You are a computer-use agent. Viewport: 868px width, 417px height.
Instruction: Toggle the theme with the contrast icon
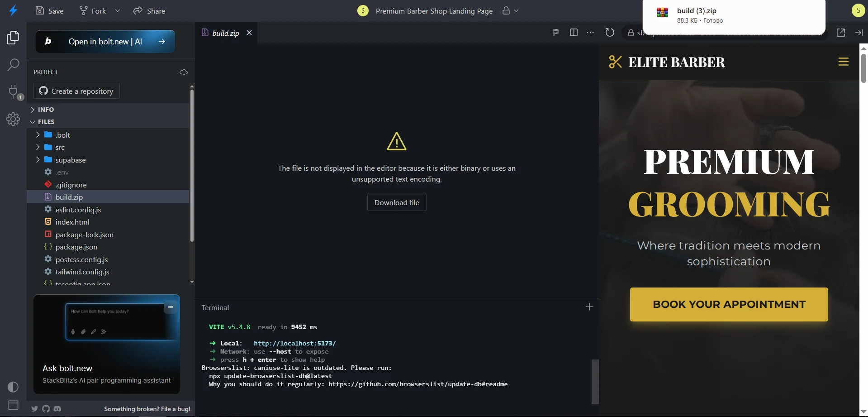coord(13,387)
